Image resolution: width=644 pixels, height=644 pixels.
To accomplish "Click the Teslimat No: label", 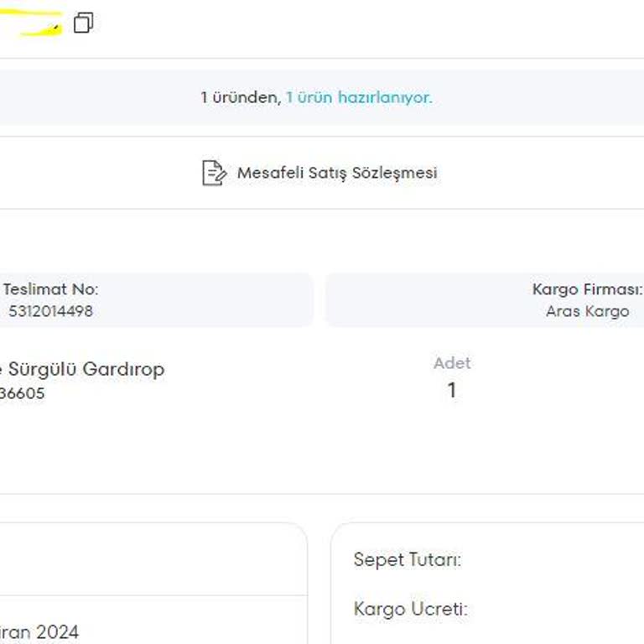I will coord(51,289).
